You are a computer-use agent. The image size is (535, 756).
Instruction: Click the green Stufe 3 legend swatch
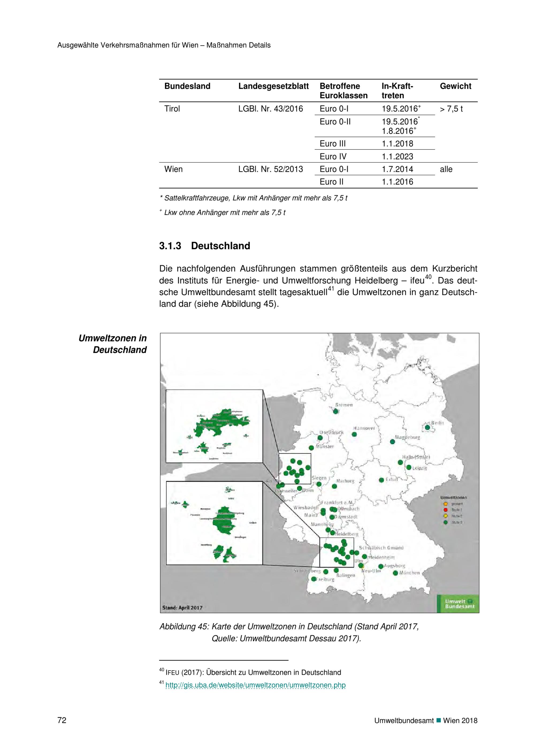[445, 522]
